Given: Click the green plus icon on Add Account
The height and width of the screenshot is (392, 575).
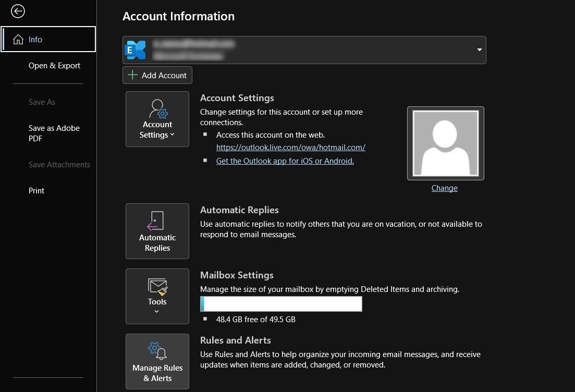Looking at the screenshot, I should 132,75.
